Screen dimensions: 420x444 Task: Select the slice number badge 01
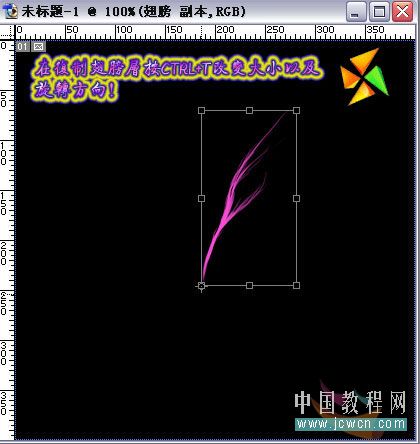(x=23, y=46)
